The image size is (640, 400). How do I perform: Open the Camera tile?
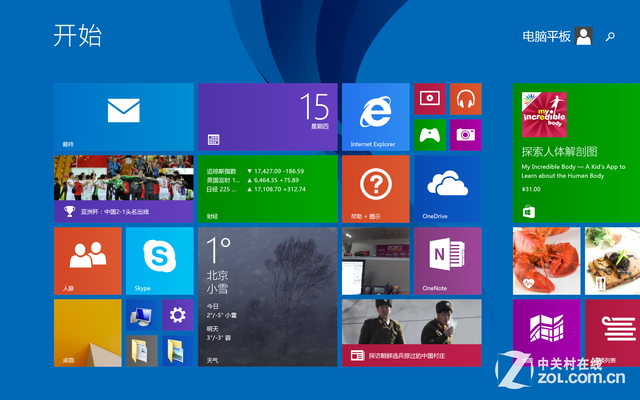[x=466, y=135]
